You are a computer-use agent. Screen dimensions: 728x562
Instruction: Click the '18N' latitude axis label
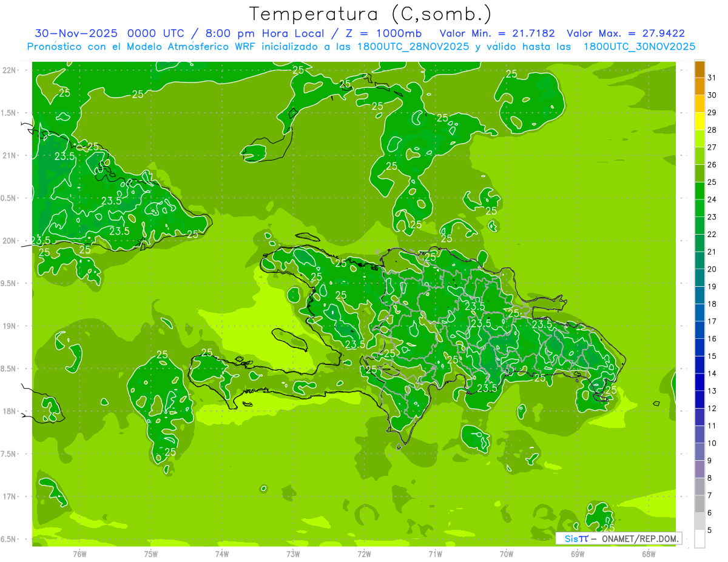(x=8, y=411)
